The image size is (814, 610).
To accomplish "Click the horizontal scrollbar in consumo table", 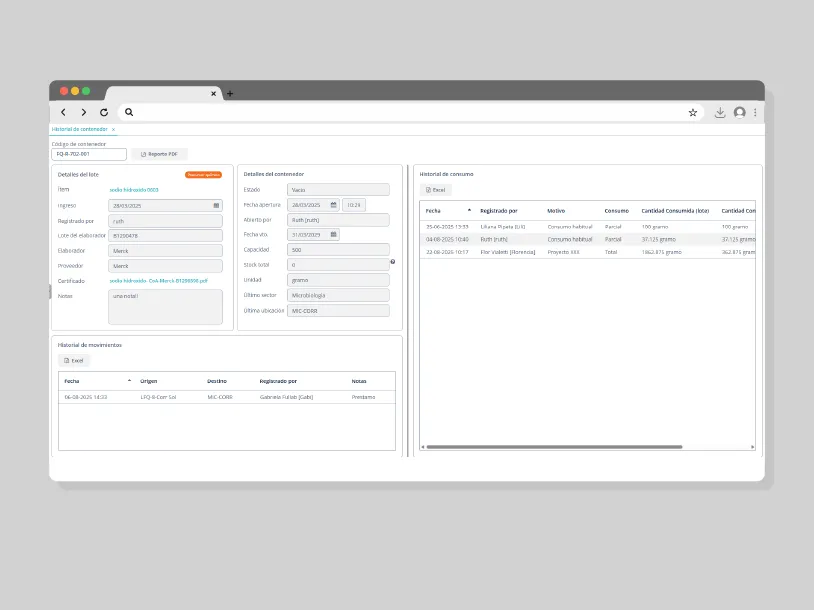I will [x=554, y=447].
